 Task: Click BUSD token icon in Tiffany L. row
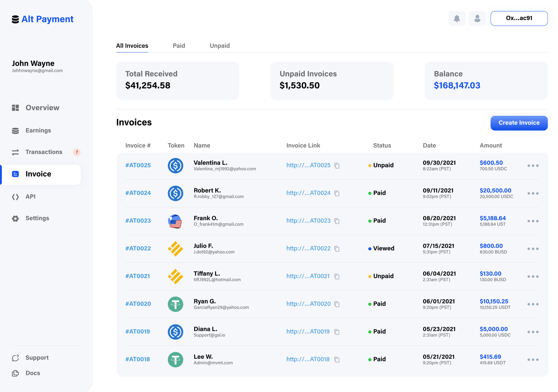coord(176,277)
